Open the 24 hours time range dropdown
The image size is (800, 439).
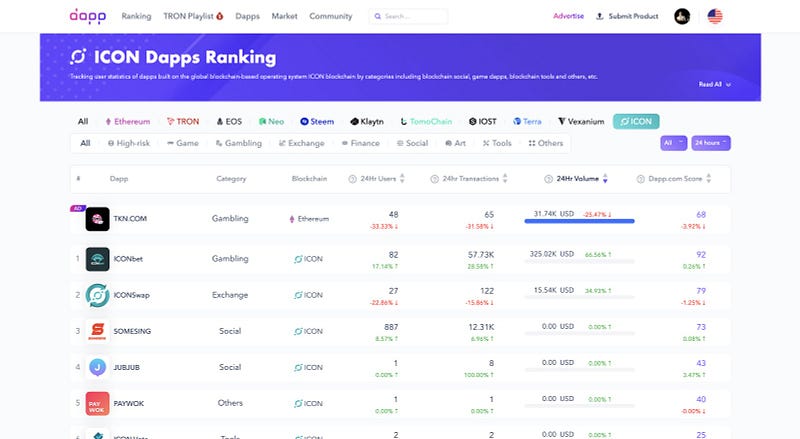tap(711, 143)
